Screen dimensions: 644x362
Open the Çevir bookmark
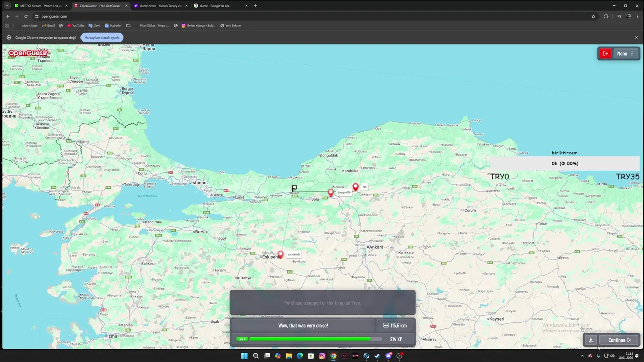[94, 25]
